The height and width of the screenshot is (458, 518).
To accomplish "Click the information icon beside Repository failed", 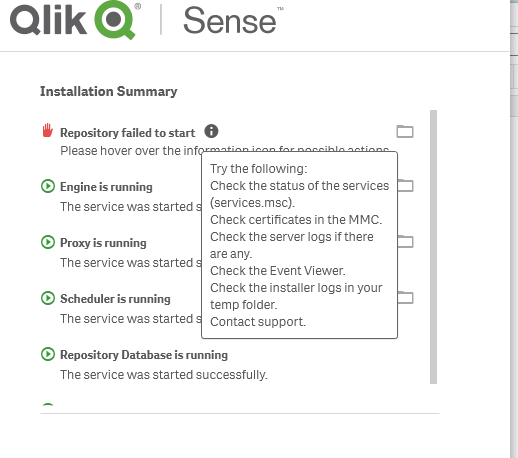I will tap(211, 131).
